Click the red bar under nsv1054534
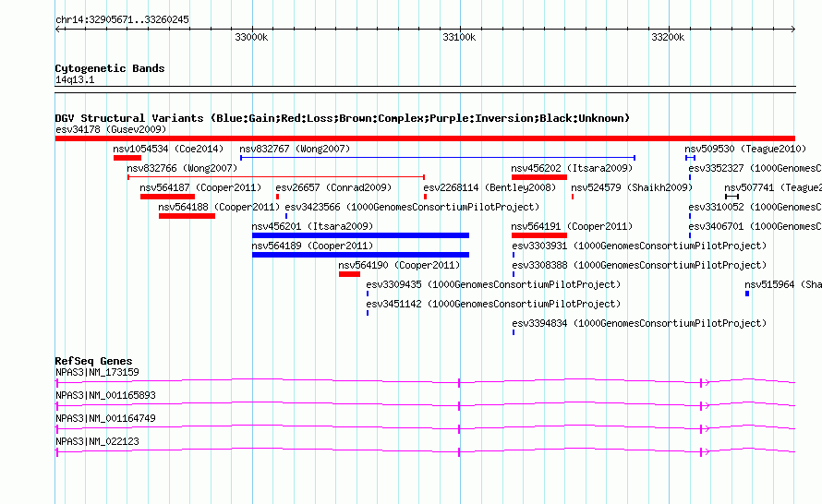822x504 pixels. pyautogui.click(x=127, y=158)
